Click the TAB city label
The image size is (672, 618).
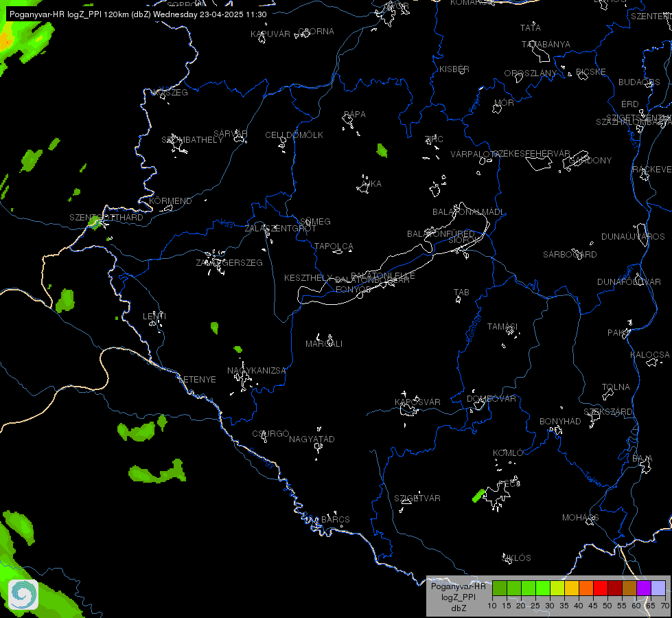(461, 293)
